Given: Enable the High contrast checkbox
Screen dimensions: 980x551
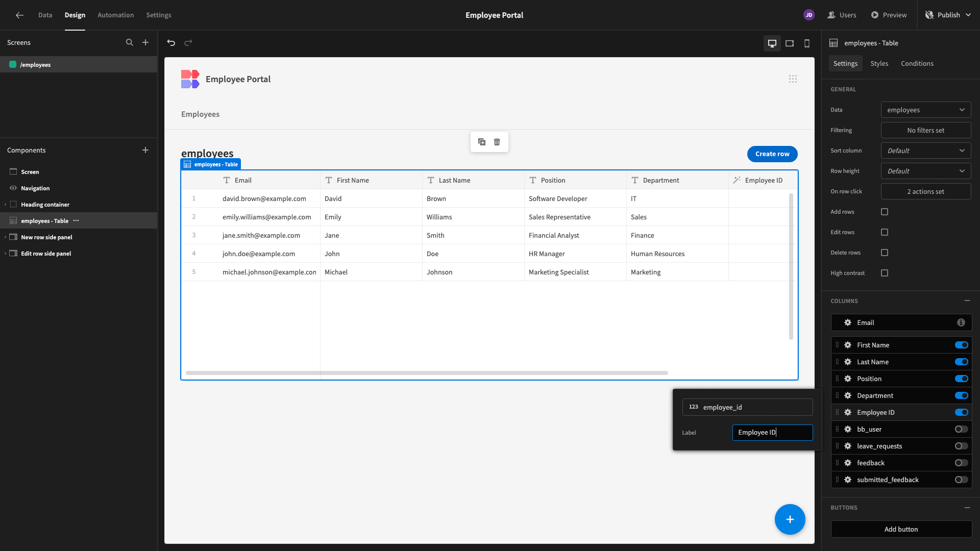Looking at the screenshot, I should (885, 273).
